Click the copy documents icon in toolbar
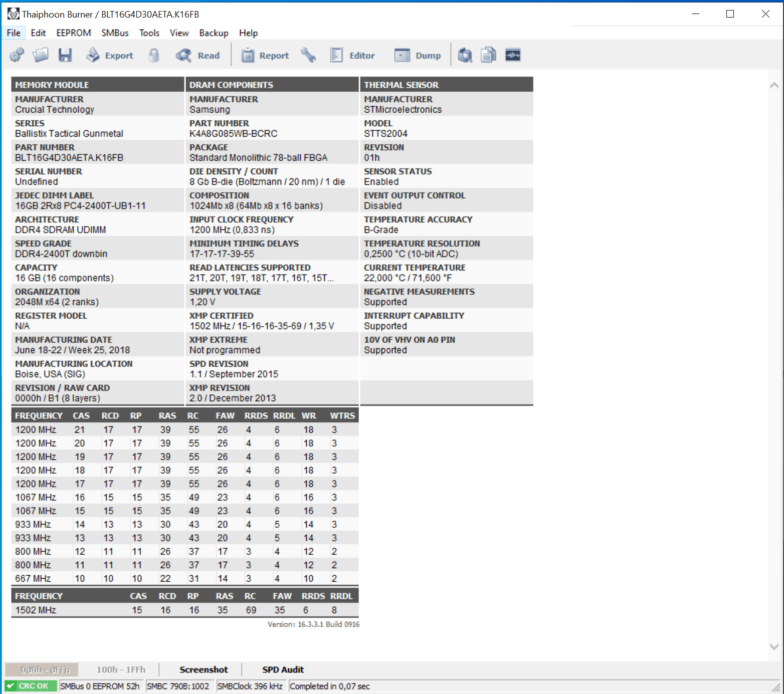The width and height of the screenshot is (784, 694). click(489, 55)
